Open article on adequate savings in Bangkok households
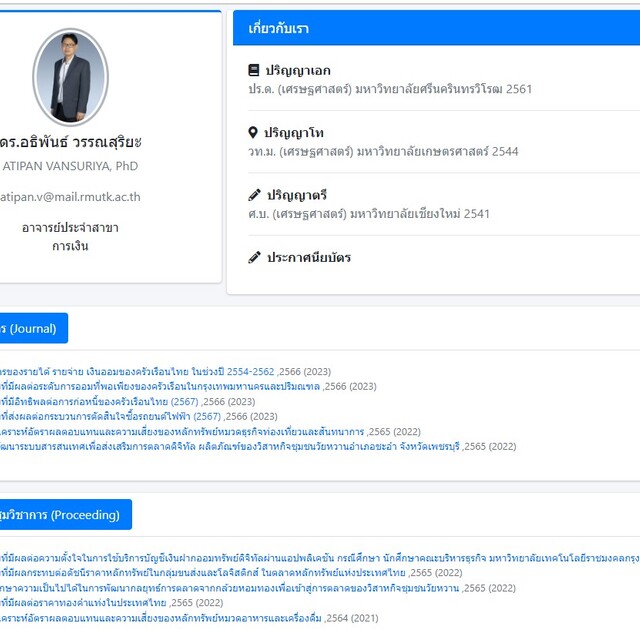 click(160, 386)
